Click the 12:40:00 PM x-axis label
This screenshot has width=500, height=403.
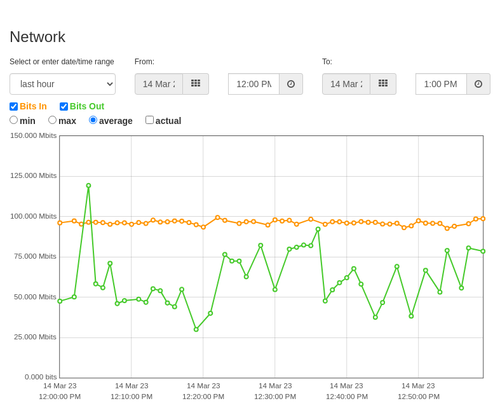347,397
